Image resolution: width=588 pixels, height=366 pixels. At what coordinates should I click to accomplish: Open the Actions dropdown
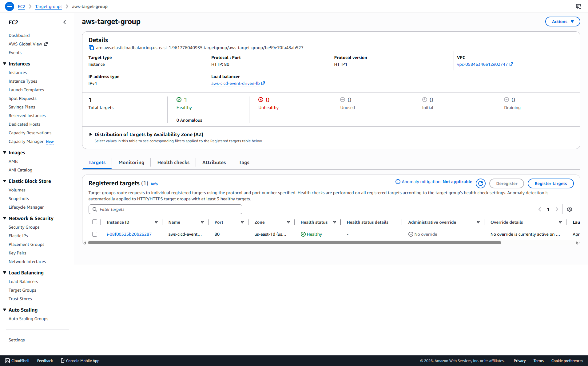562,22
